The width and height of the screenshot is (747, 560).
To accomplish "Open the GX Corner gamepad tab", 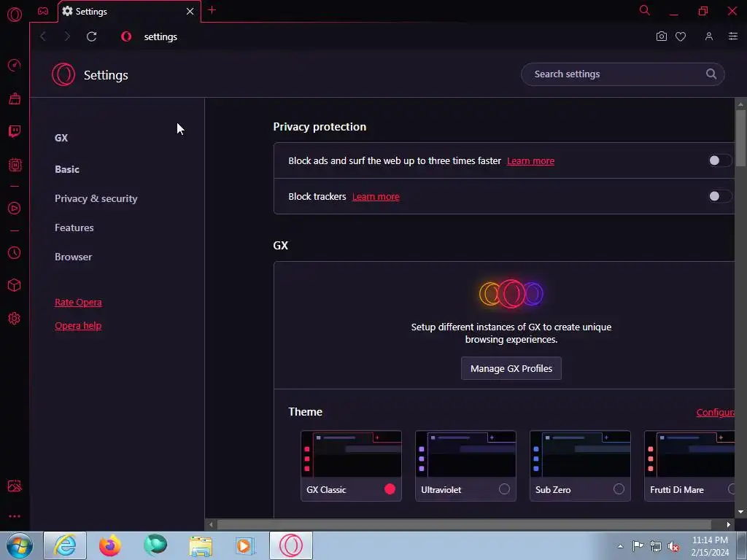I will pyautogui.click(x=43, y=11).
